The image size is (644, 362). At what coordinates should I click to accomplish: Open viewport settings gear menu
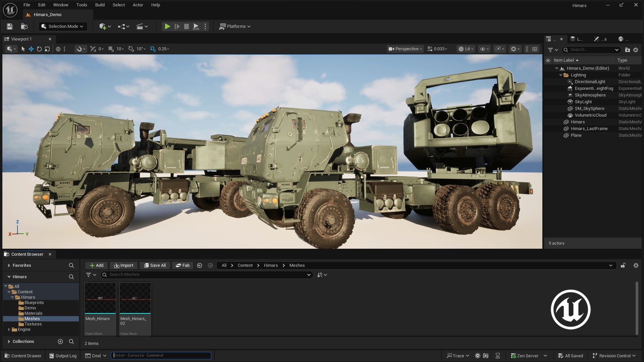(x=515, y=49)
